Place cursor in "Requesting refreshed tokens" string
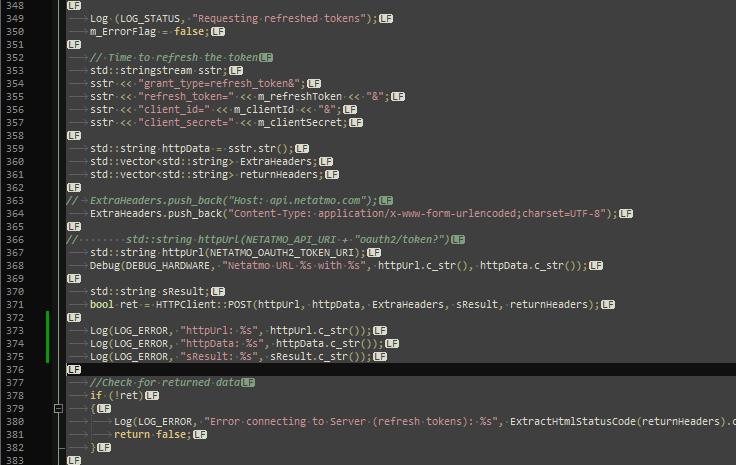This screenshot has width=736, height=465. (x=279, y=18)
